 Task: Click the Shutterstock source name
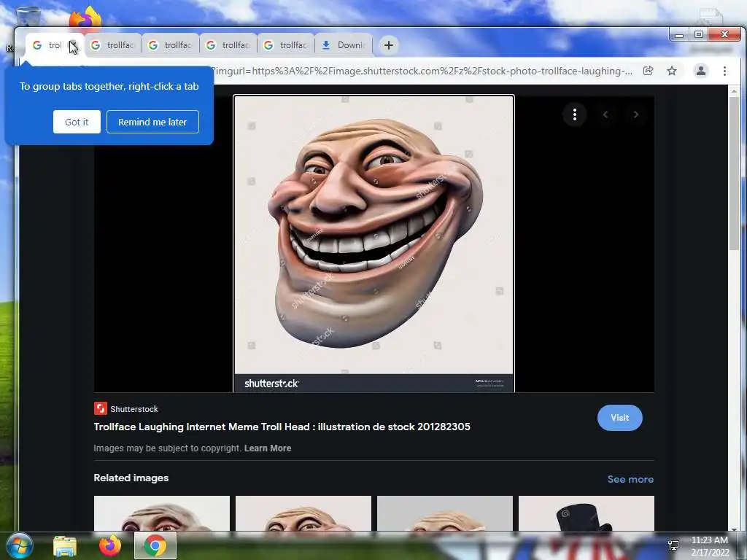click(x=134, y=409)
